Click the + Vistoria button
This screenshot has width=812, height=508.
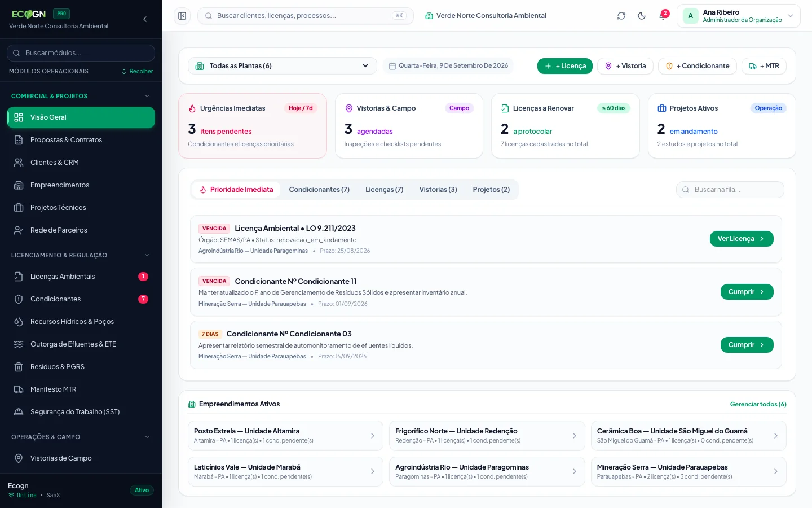(x=625, y=66)
